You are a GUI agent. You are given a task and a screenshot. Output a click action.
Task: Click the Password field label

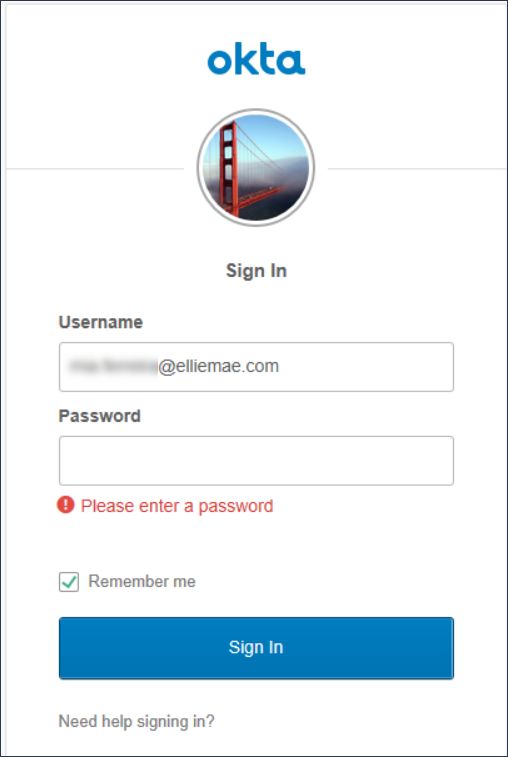coord(99,416)
